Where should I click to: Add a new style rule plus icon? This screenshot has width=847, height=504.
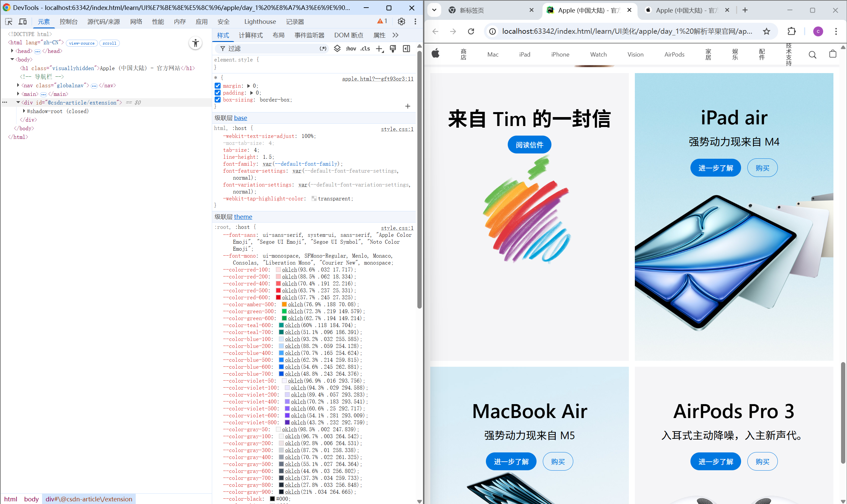click(380, 49)
